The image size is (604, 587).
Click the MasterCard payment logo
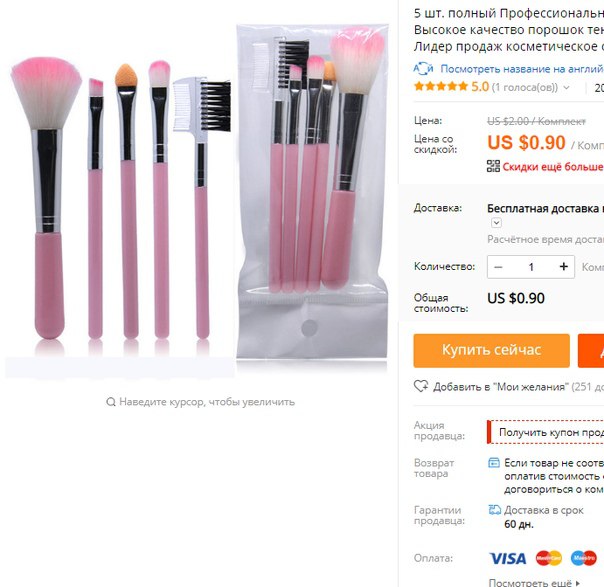click(549, 558)
